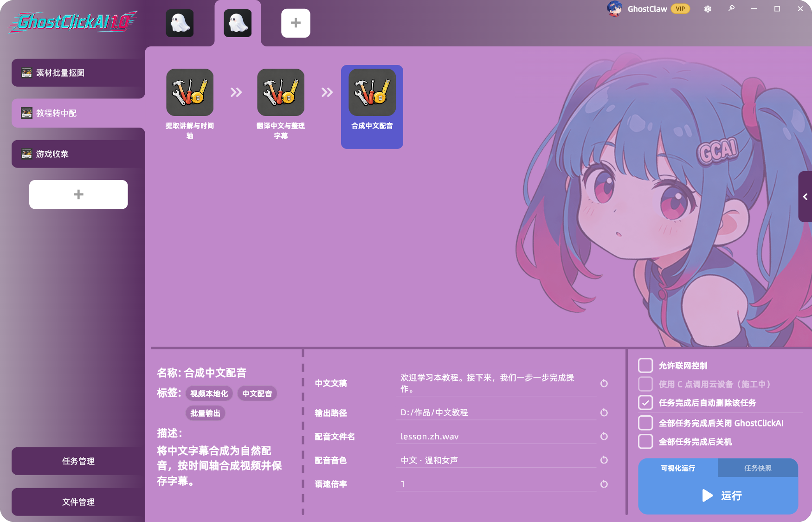Viewport: 812px width, 522px height.
Task: Open 文件管理
Action: (78, 502)
